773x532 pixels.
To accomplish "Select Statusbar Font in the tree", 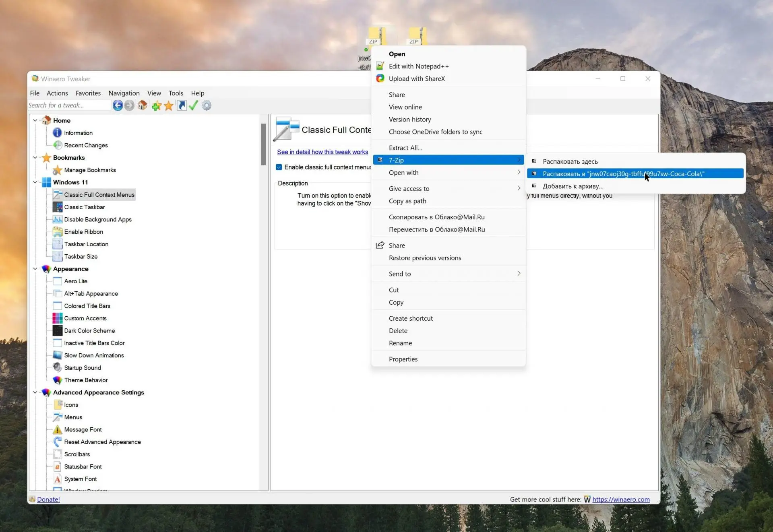I will pyautogui.click(x=83, y=467).
